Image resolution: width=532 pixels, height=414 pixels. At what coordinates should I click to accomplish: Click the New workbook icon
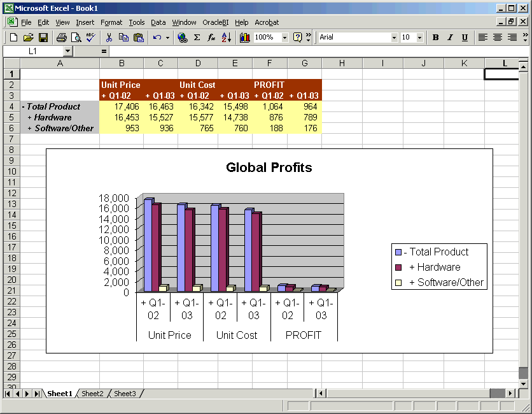pyautogui.click(x=13, y=38)
